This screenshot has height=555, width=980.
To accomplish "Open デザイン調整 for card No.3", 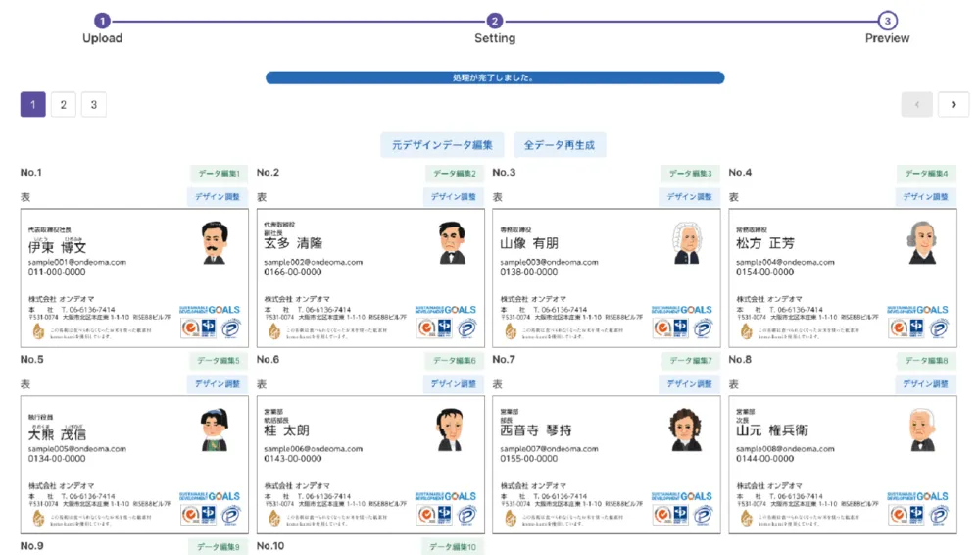I will coord(689,196).
